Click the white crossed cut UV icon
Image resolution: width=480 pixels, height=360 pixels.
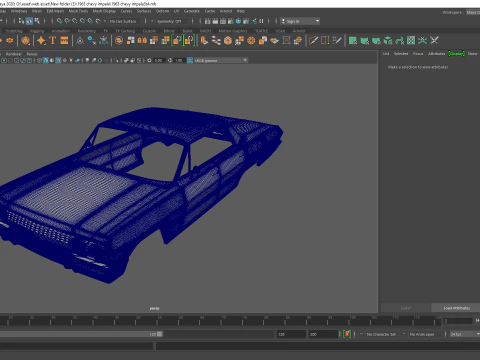click(434, 40)
